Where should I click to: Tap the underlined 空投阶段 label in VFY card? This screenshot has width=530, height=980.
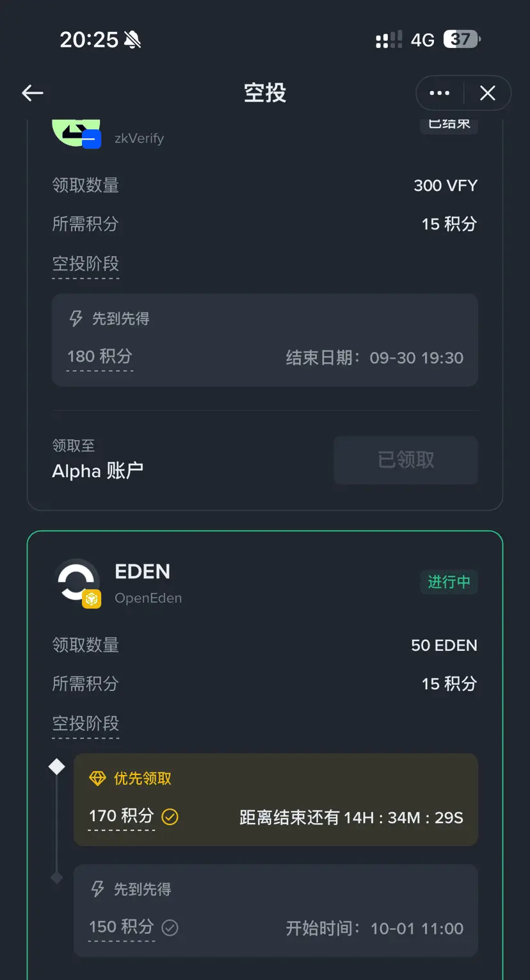86,265
